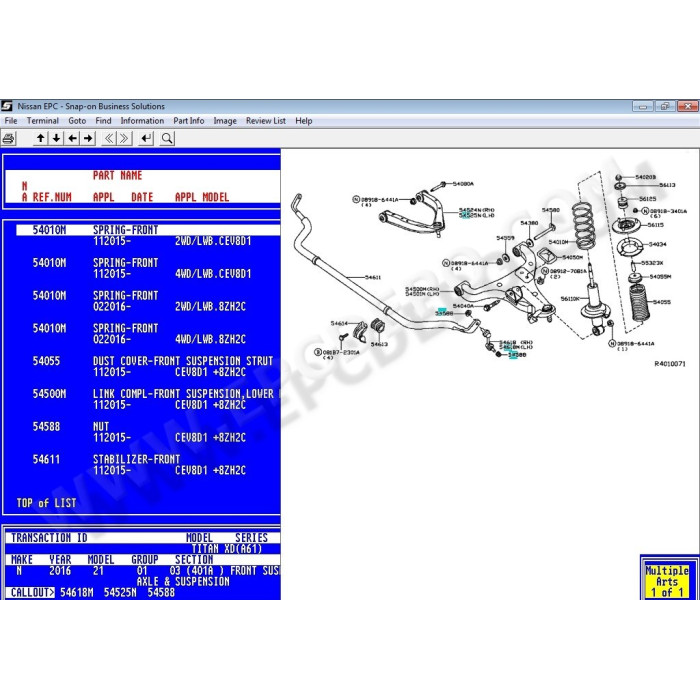The width and height of the screenshot is (700, 700).
Task: Click the Multiple Arts 1 of 1 button
Action: click(667, 581)
